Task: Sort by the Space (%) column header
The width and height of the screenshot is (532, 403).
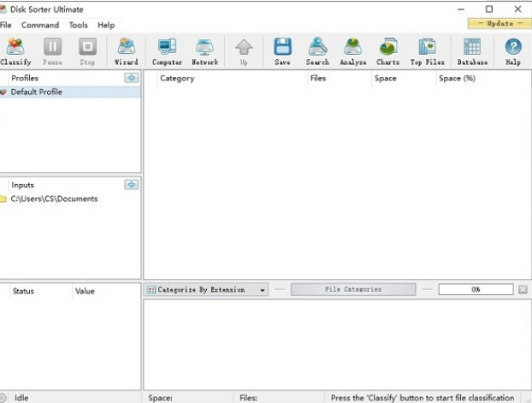Action: pyautogui.click(x=457, y=78)
